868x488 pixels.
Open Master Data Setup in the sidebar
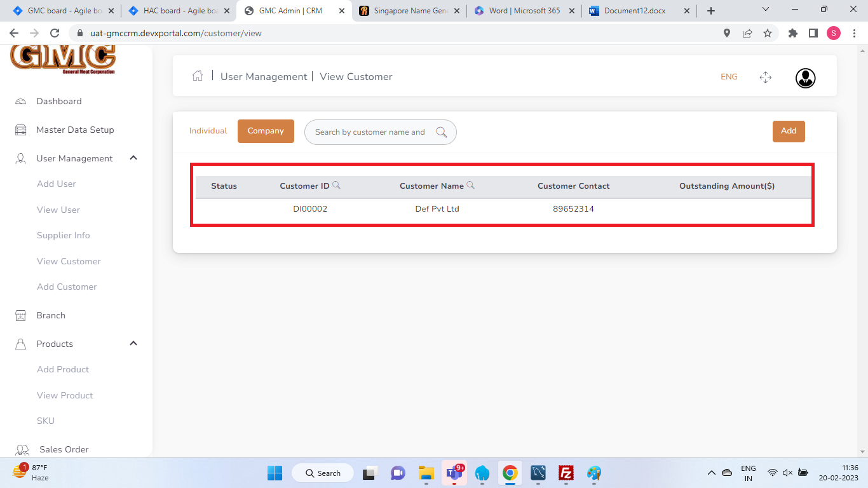[75, 130]
